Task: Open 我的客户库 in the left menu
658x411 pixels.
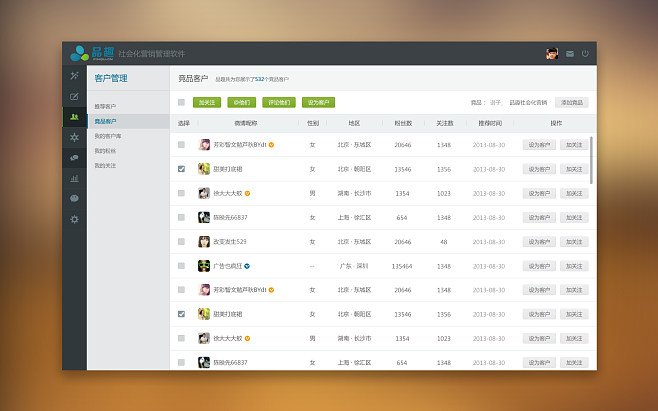Action: pyautogui.click(x=108, y=136)
